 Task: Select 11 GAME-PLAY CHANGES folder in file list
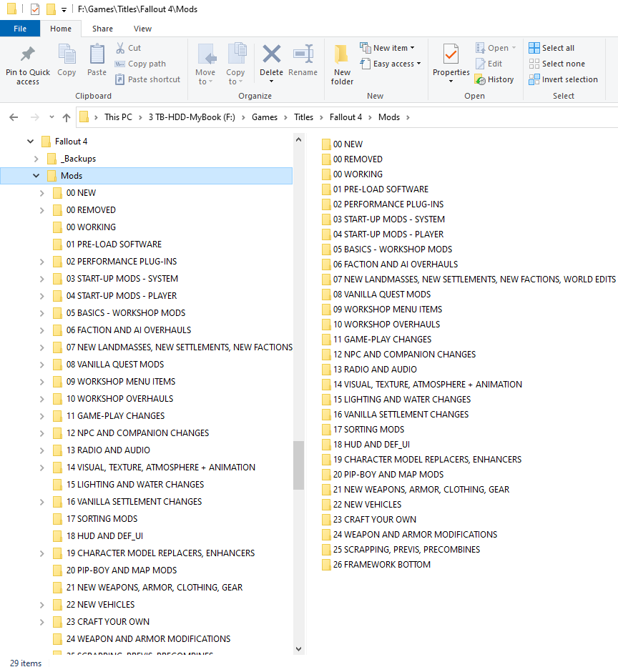pyautogui.click(x=376, y=340)
